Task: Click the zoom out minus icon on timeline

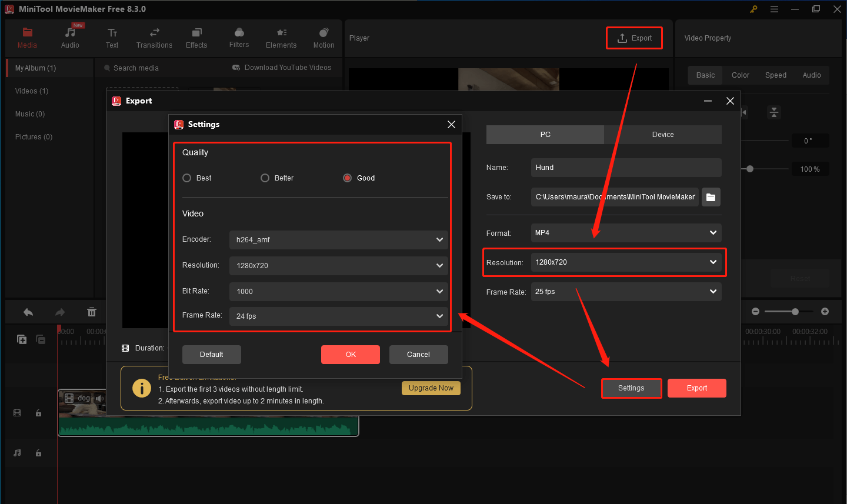Action: click(756, 312)
